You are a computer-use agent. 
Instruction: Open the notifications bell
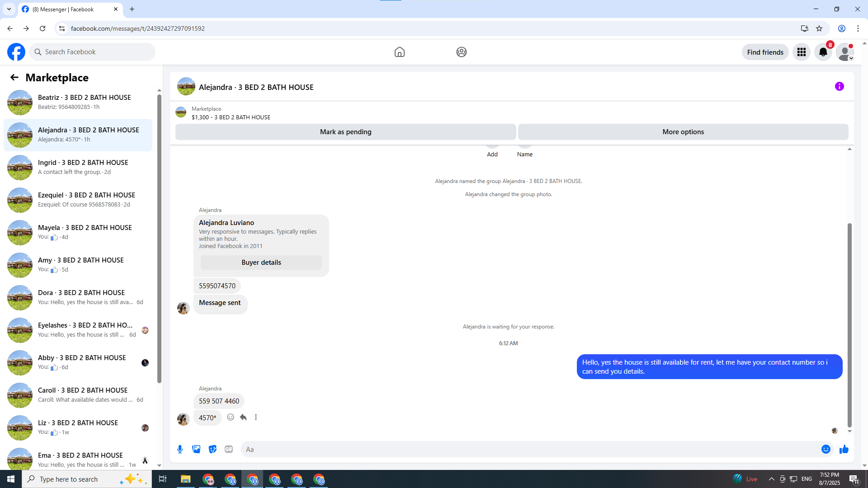point(823,52)
